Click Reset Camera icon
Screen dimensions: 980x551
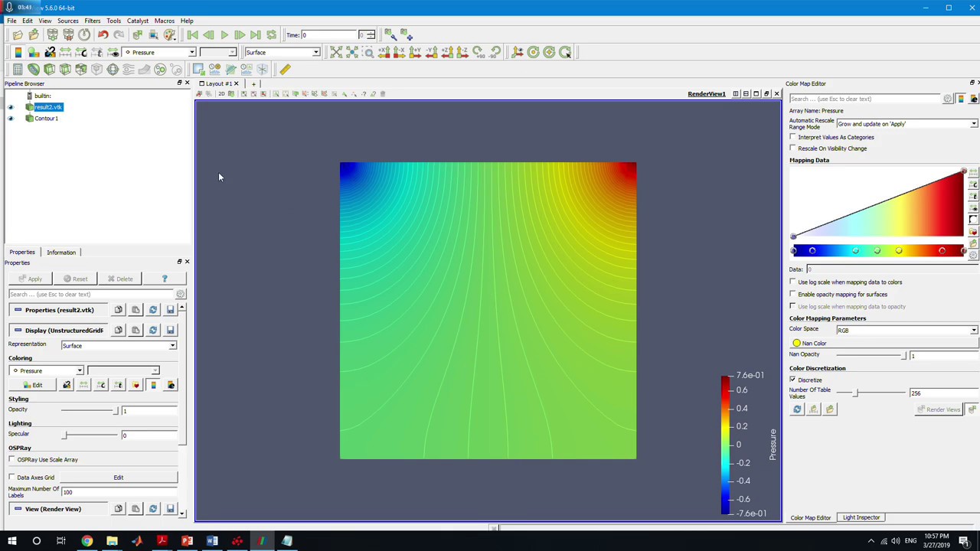336,52
